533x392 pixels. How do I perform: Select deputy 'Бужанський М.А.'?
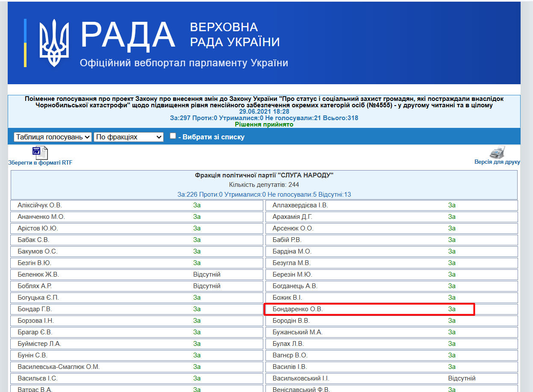point(297,332)
